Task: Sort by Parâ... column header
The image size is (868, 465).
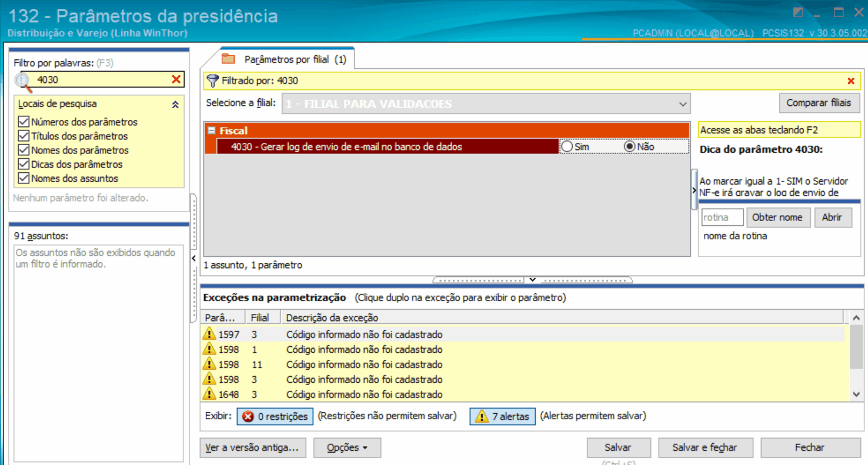Action: (223, 317)
